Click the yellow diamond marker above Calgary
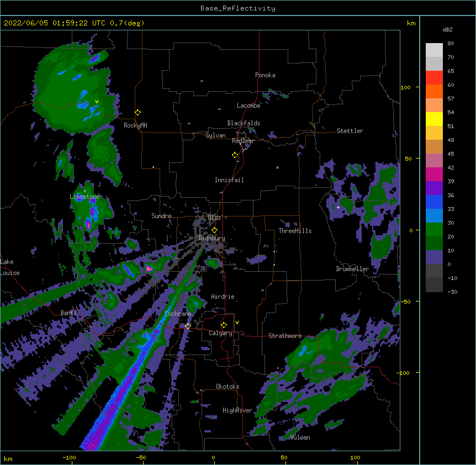476x465 pixels. 224,325
